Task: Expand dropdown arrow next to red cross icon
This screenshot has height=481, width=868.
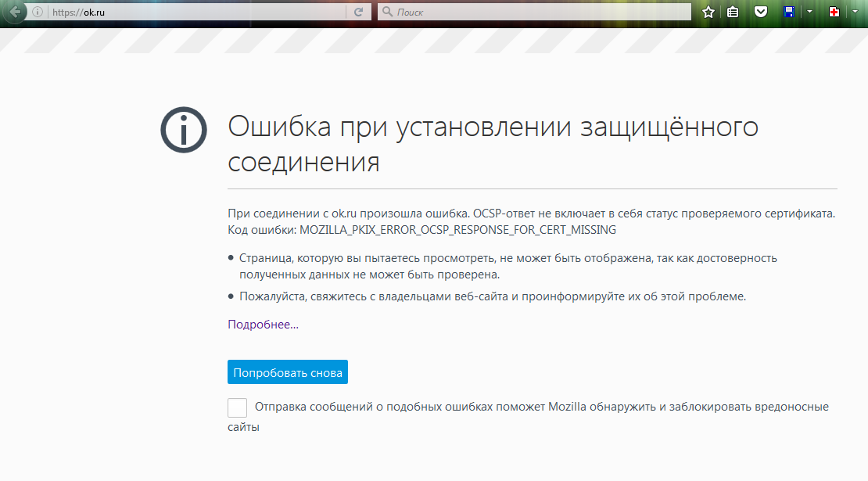Action: 855,12
